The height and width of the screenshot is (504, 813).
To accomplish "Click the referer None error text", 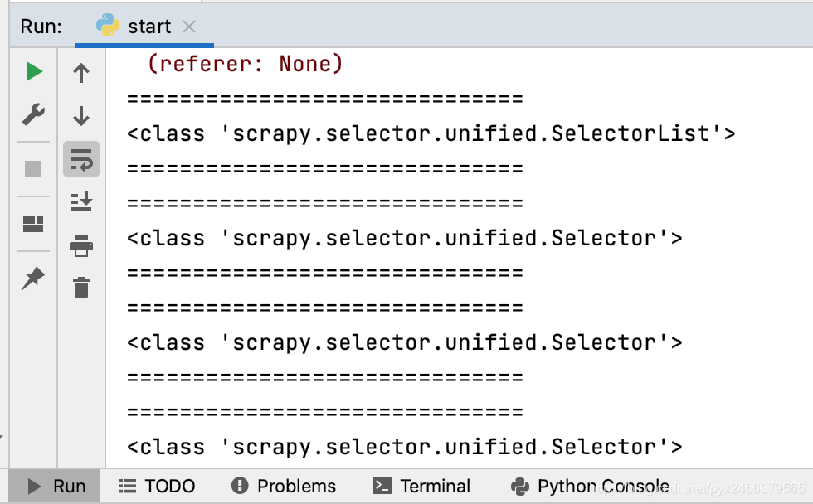I will click(246, 64).
